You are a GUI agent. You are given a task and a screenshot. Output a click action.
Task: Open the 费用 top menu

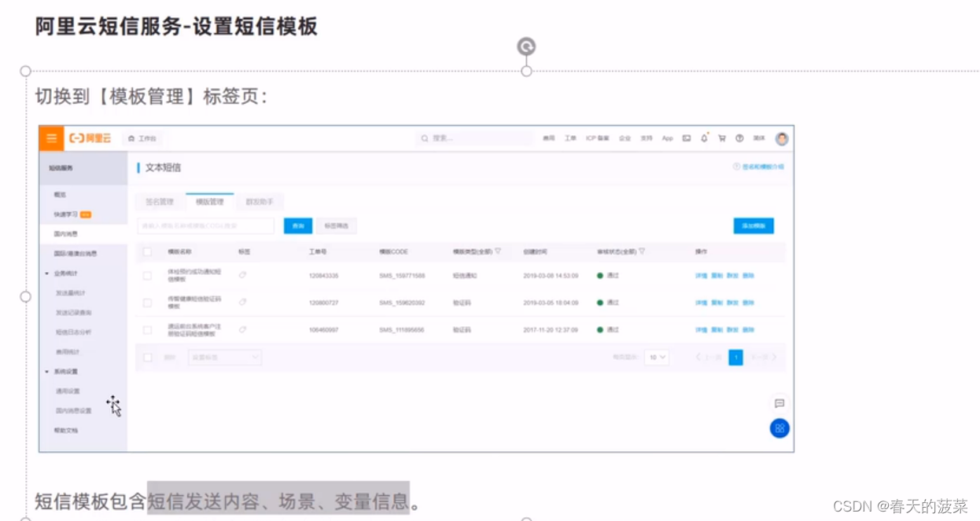(x=549, y=138)
